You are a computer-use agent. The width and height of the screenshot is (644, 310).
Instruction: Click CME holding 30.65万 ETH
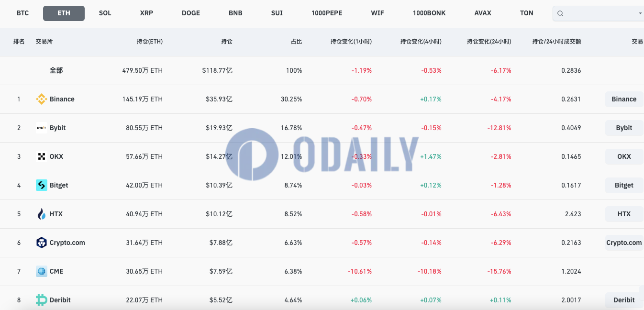click(144, 271)
